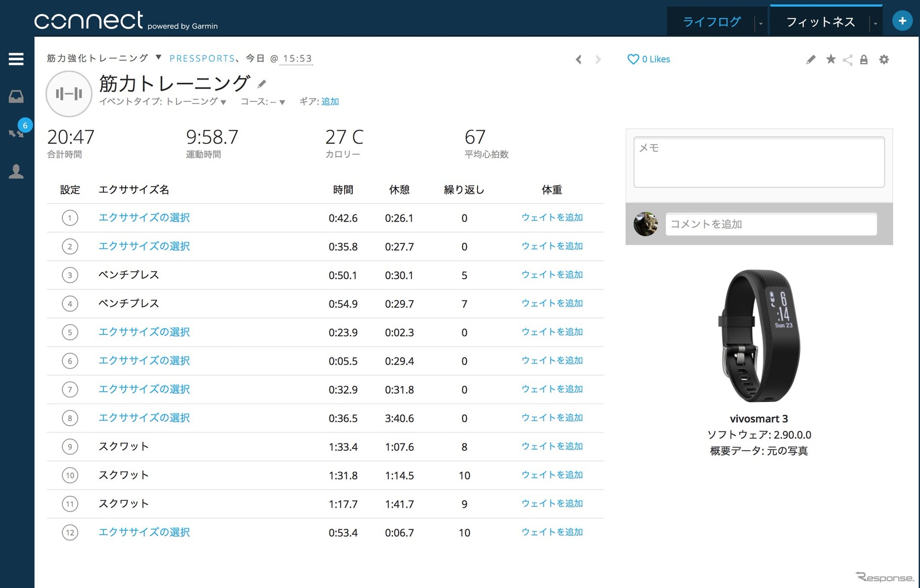920x588 pixels.
Task: Edit activity with top-right pencil icon
Action: click(811, 60)
